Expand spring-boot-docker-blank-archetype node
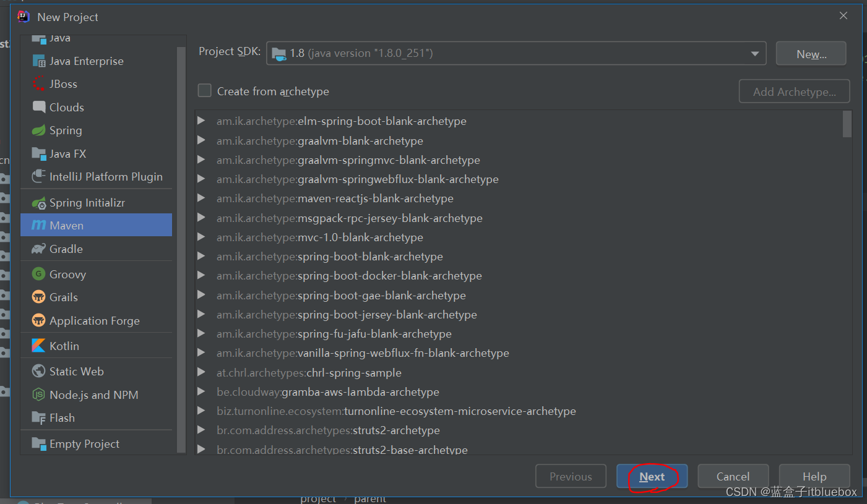Image resolution: width=867 pixels, height=504 pixels. (x=201, y=275)
